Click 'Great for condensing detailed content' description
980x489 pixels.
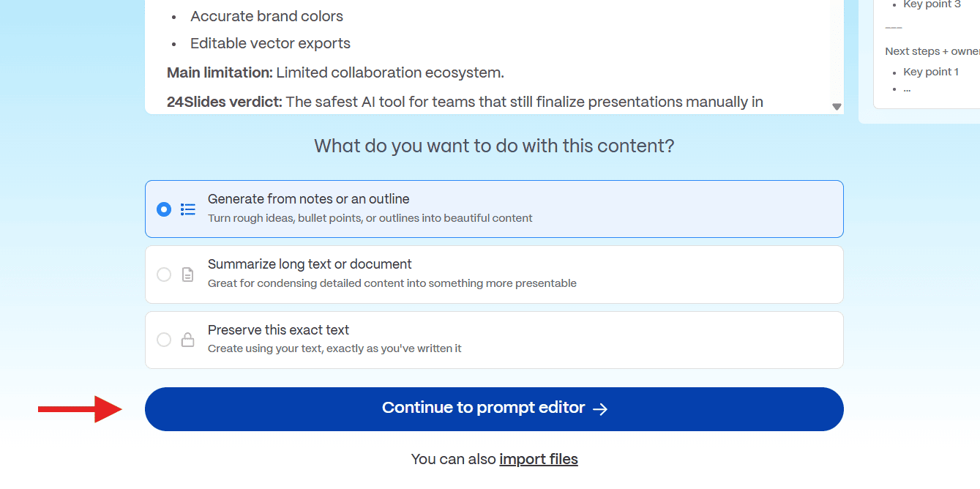tap(392, 283)
